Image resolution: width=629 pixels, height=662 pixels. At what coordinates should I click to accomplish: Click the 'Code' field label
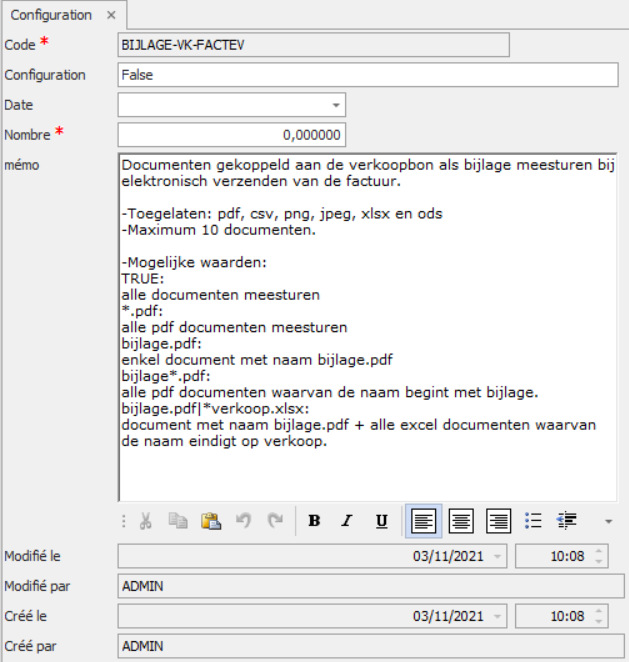[x=20, y=45]
